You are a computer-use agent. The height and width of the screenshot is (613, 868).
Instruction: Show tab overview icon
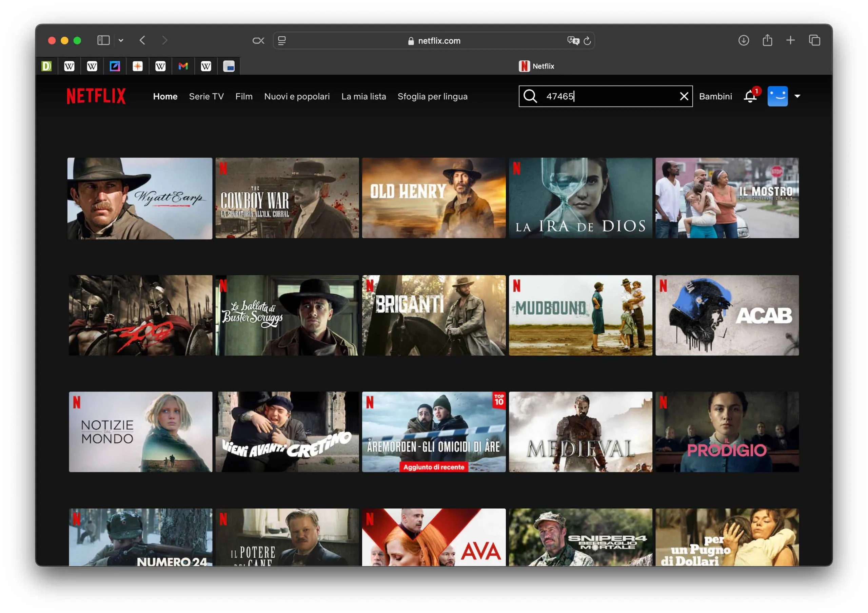pyautogui.click(x=814, y=40)
